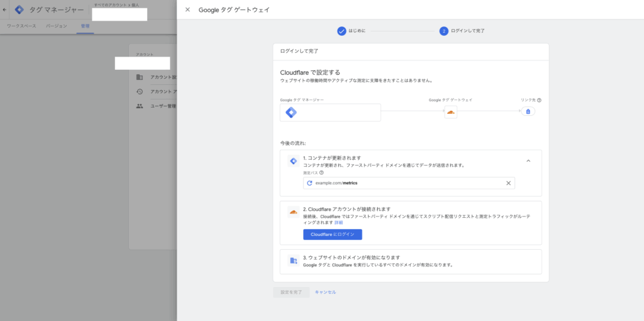Click the 設定を完了 button
This screenshot has height=321, width=644.
291,292
